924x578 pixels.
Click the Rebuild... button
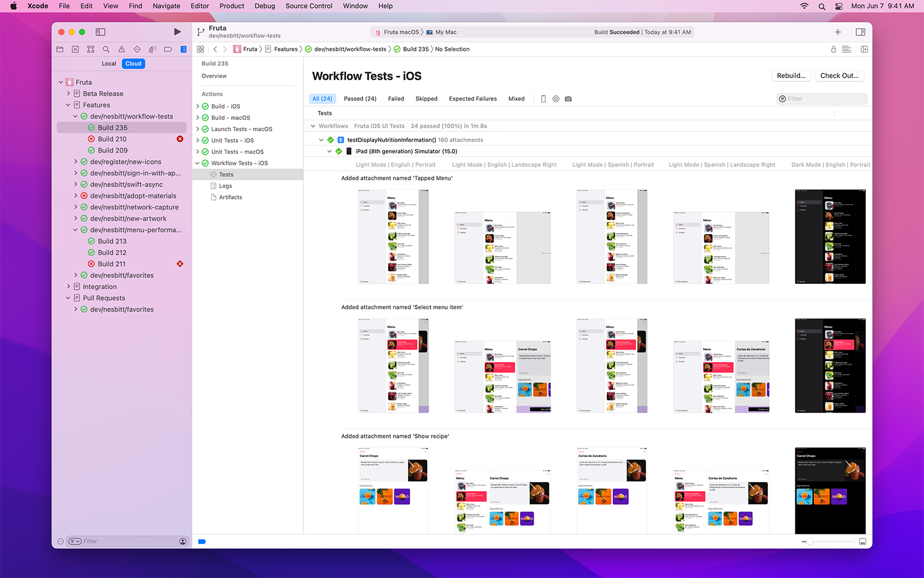point(791,75)
